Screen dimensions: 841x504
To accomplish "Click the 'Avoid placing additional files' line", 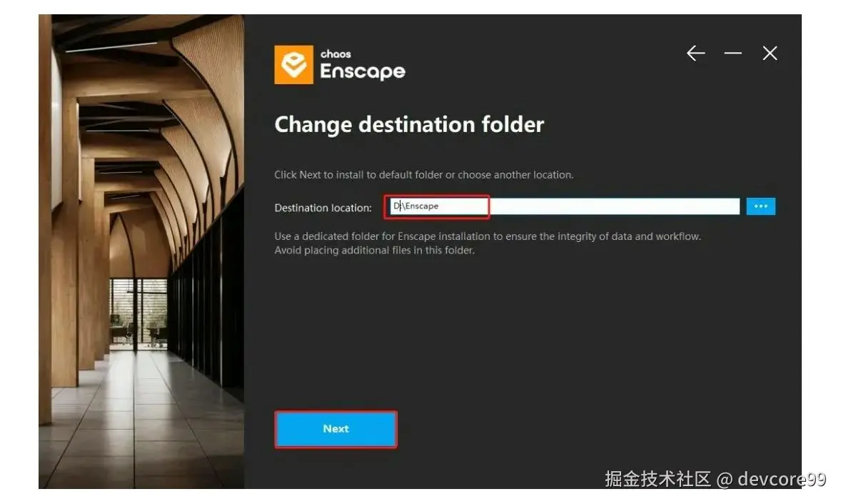I will pyautogui.click(x=374, y=251).
